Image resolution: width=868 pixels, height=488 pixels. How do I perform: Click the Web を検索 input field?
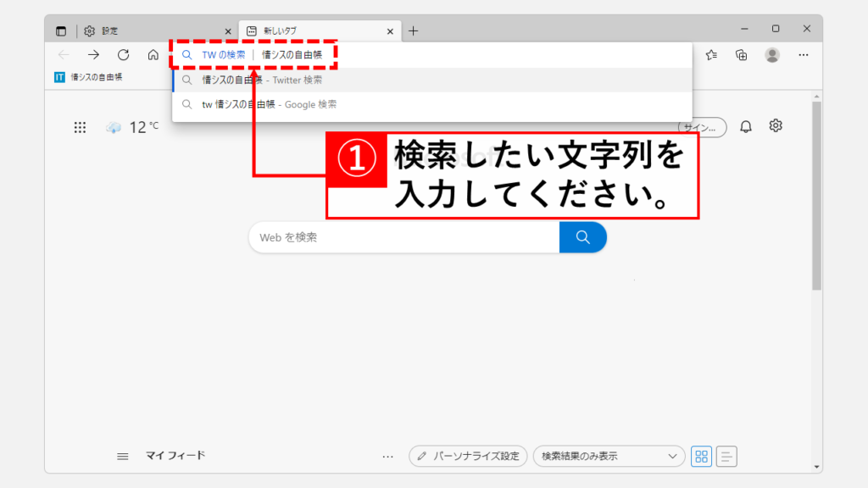pos(404,237)
